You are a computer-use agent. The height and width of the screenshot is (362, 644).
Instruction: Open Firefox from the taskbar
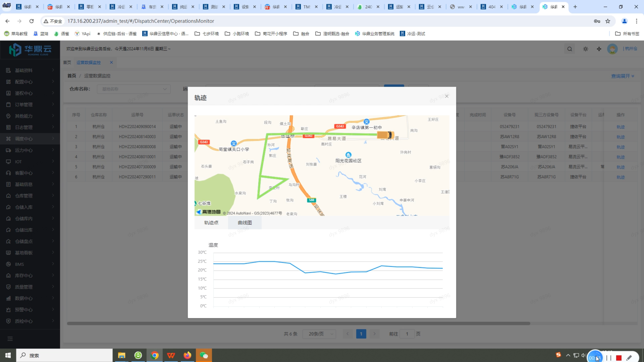point(187,355)
